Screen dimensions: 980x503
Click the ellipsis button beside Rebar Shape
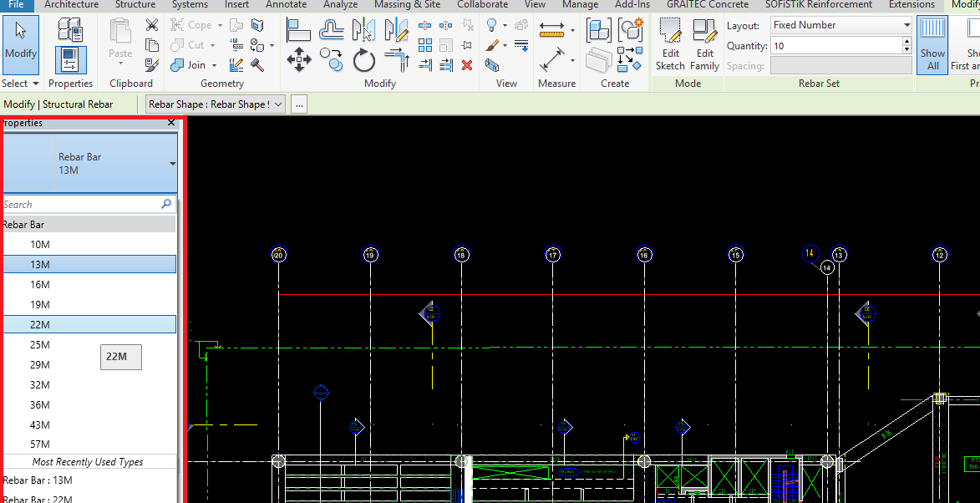(298, 104)
